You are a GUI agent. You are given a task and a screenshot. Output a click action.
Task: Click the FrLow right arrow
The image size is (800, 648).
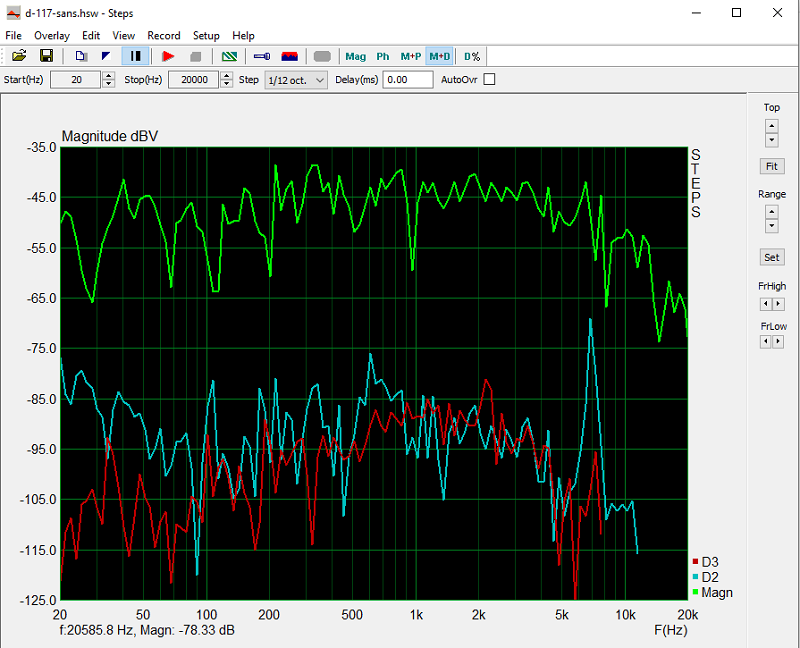click(778, 342)
